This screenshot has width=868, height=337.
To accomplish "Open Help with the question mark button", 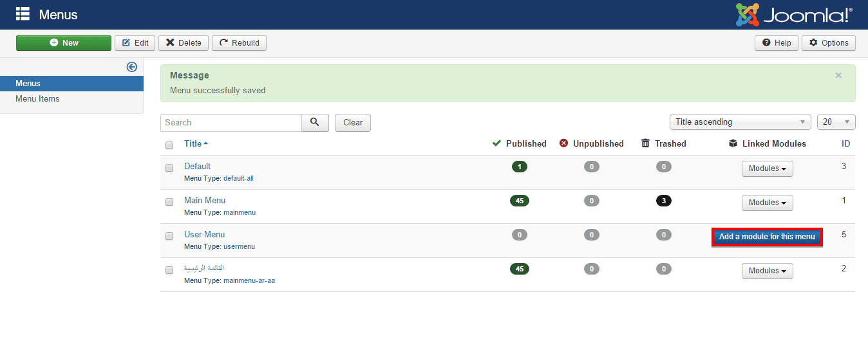I will pos(777,43).
